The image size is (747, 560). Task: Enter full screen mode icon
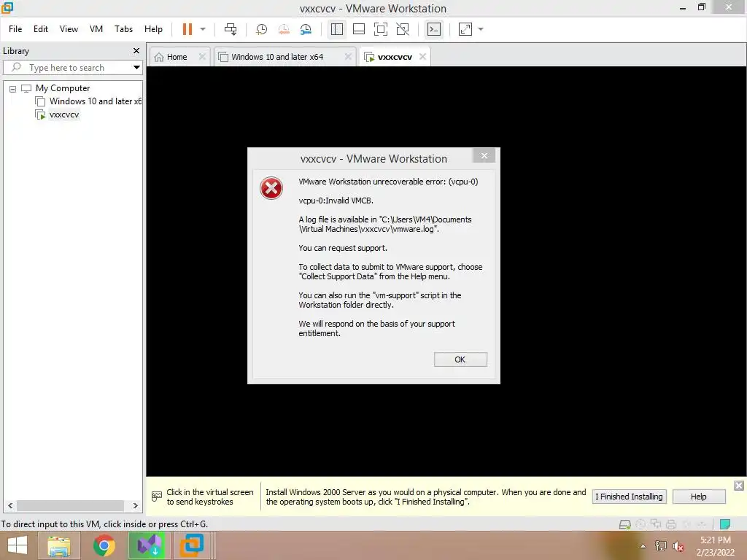point(381,29)
